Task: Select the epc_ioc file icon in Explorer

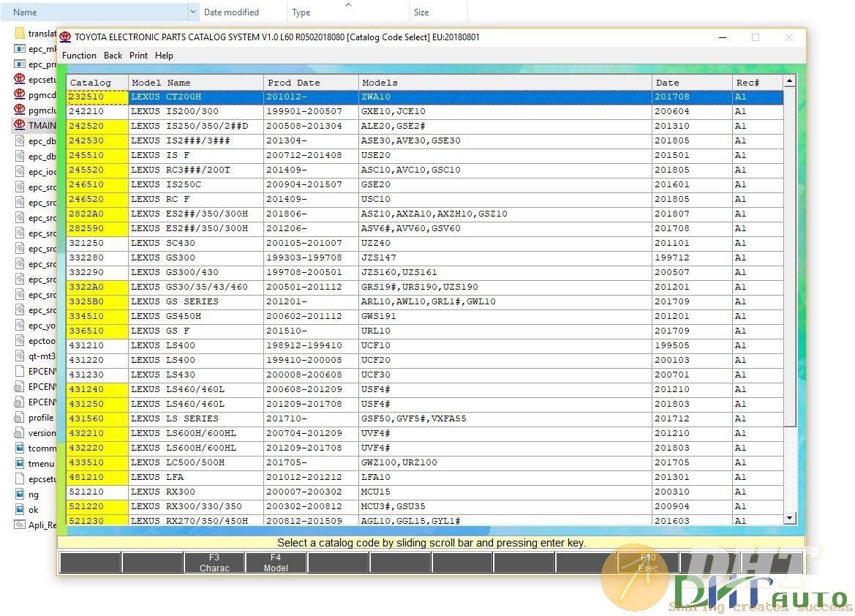Action: tap(20, 171)
